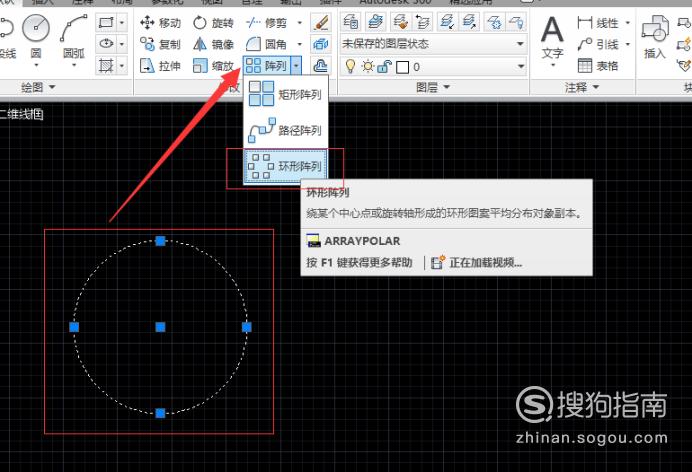Click the Match Layer paintbrush icon
Screen dimensions: 692x472
pyautogui.click(x=401, y=22)
